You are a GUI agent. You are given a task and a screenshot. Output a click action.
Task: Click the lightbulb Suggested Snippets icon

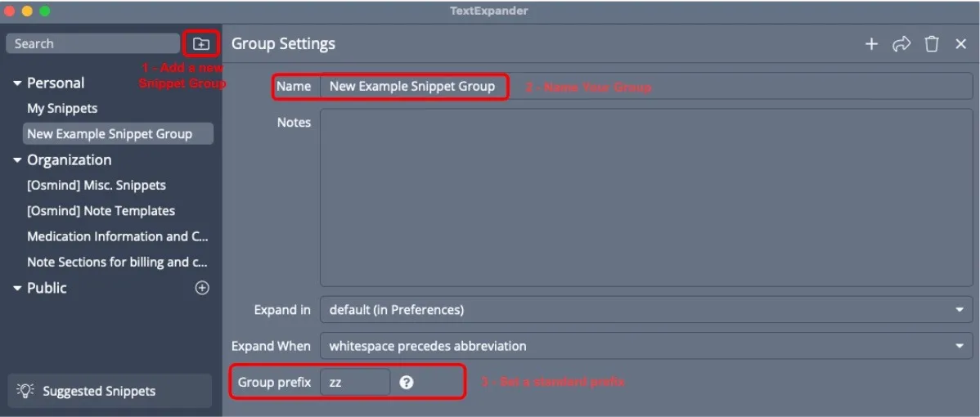click(x=25, y=391)
